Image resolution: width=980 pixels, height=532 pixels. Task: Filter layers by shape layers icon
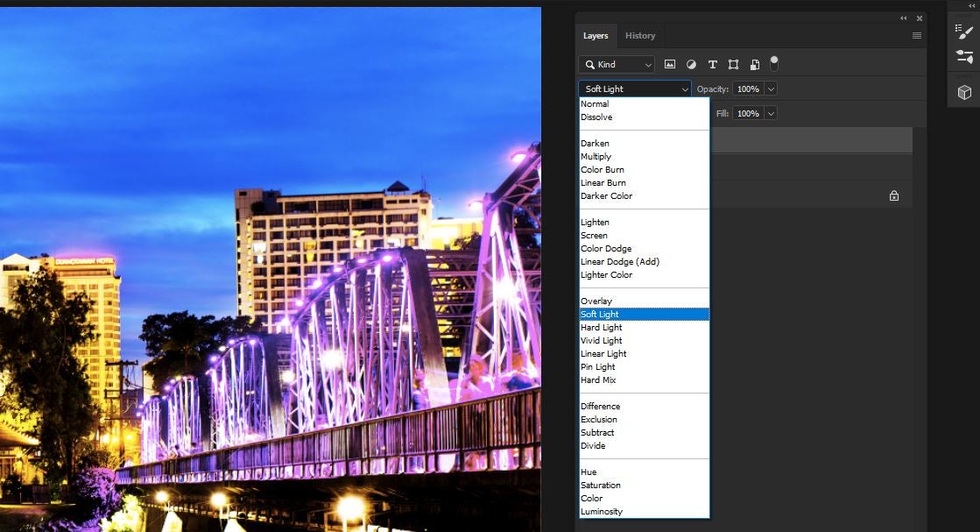click(735, 63)
